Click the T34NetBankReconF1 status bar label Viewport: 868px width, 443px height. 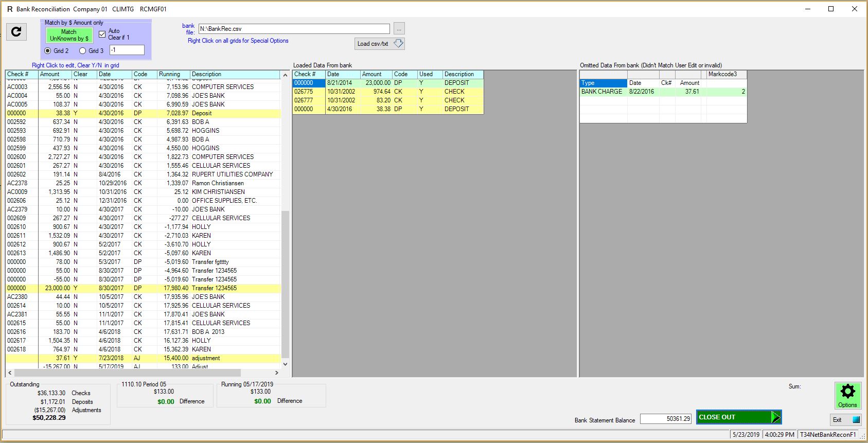[x=828, y=435]
